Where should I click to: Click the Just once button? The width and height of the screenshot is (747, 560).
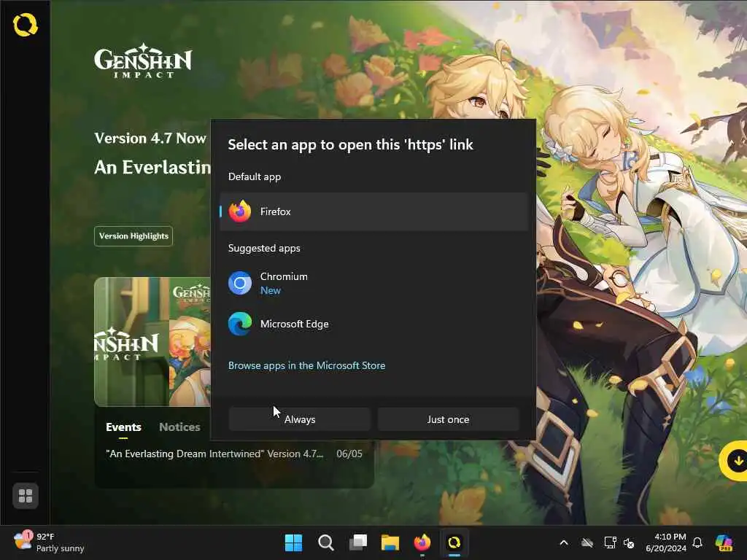coord(448,419)
